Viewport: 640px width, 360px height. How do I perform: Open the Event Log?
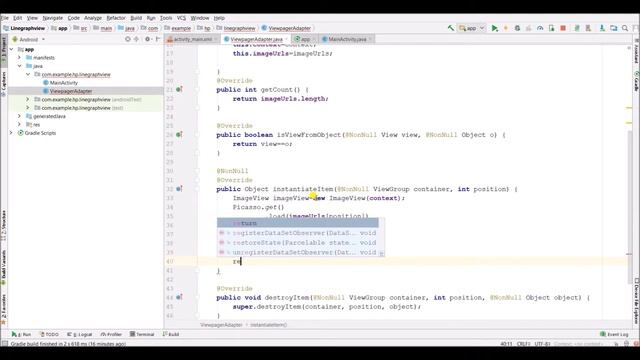(614, 334)
